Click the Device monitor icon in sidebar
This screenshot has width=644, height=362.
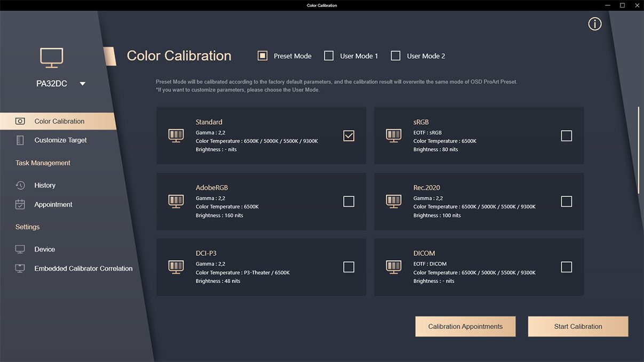pyautogui.click(x=20, y=249)
